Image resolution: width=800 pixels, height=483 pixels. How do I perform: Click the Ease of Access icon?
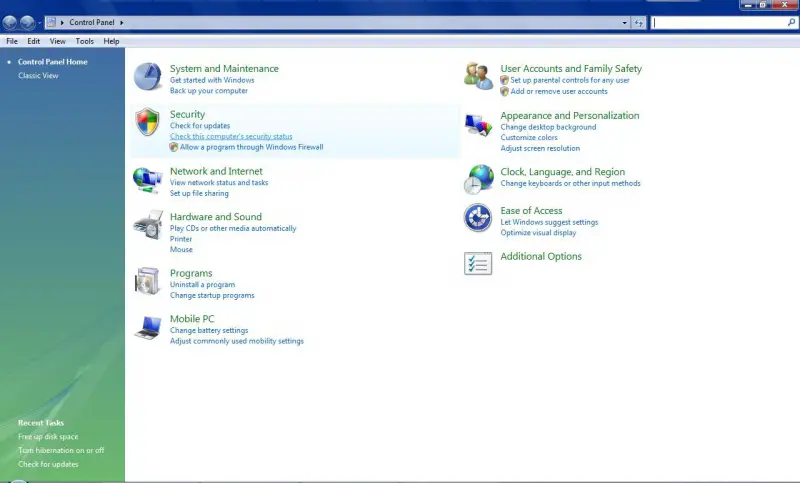point(478,218)
